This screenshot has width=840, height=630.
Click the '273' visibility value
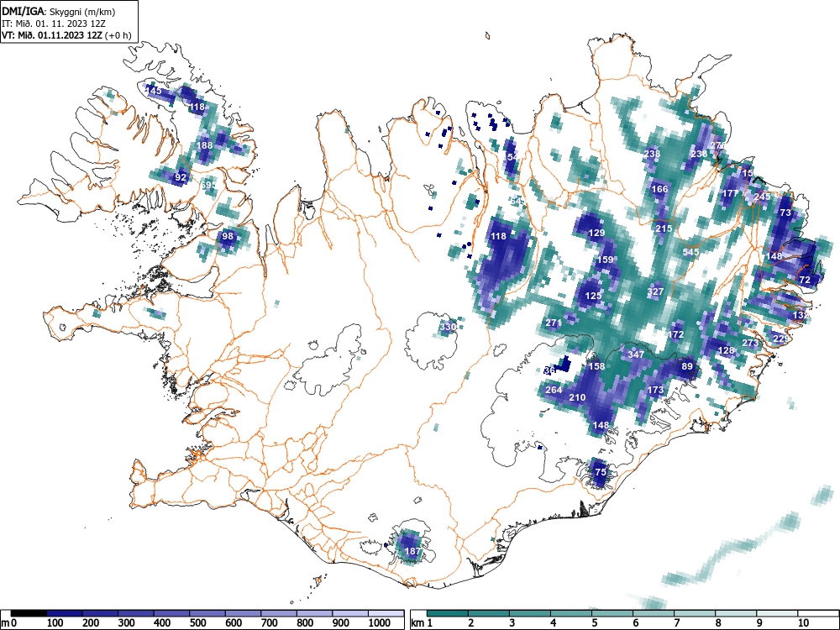(x=750, y=343)
